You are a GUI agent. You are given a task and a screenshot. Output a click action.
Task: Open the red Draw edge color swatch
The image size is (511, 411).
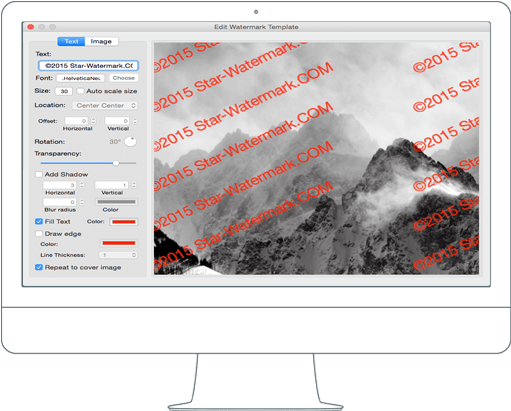119,243
